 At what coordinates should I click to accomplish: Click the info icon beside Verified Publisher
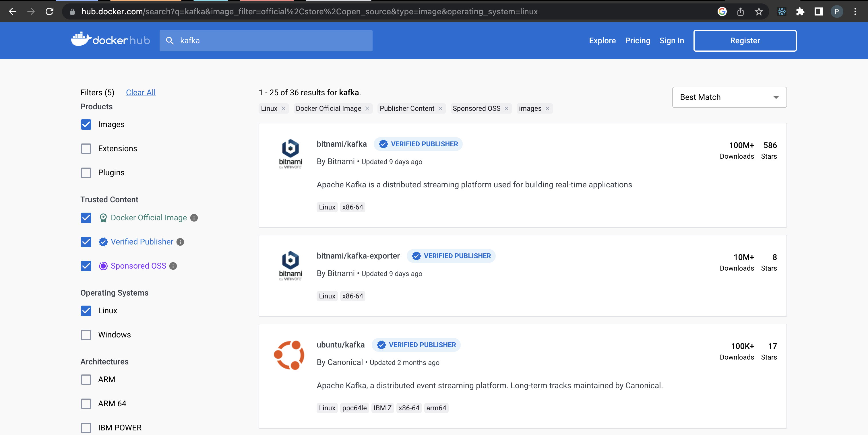point(180,242)
